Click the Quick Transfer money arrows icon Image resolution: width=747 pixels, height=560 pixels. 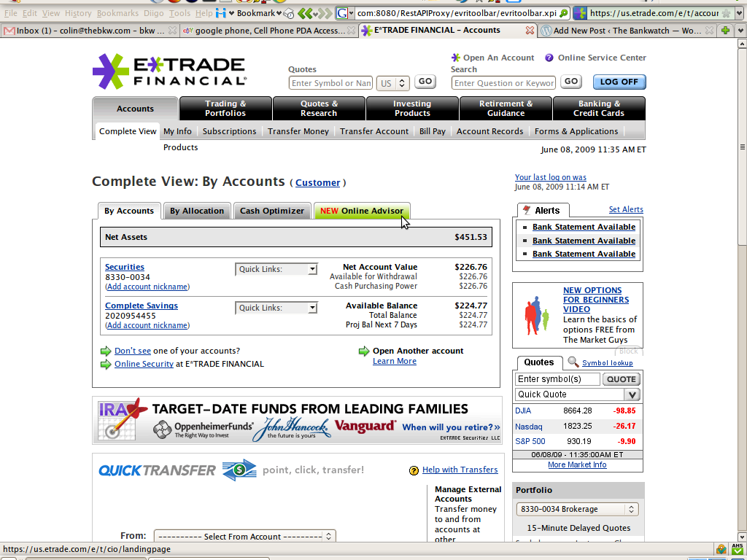pyautogui.click(x=239, y=470)
